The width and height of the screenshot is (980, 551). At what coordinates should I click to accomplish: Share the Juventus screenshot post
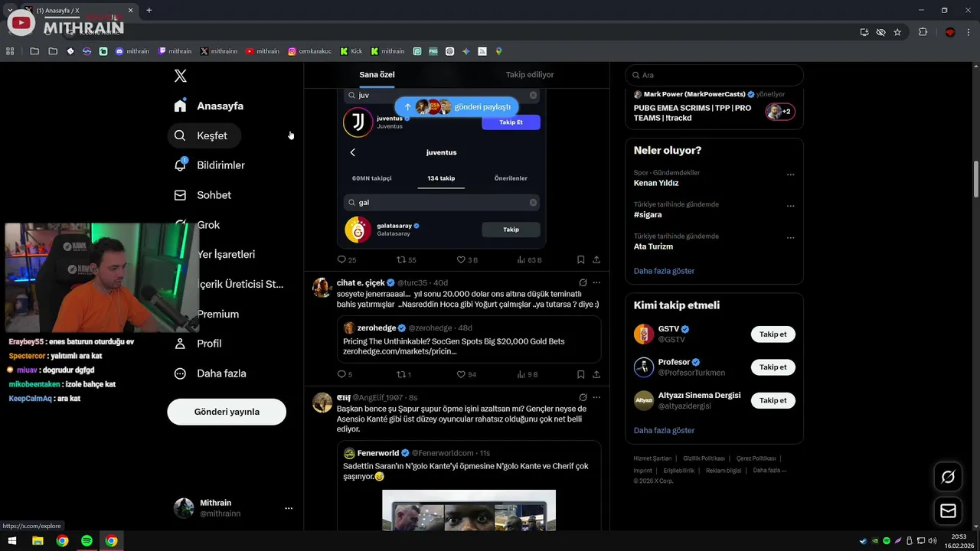coord(596,260)
